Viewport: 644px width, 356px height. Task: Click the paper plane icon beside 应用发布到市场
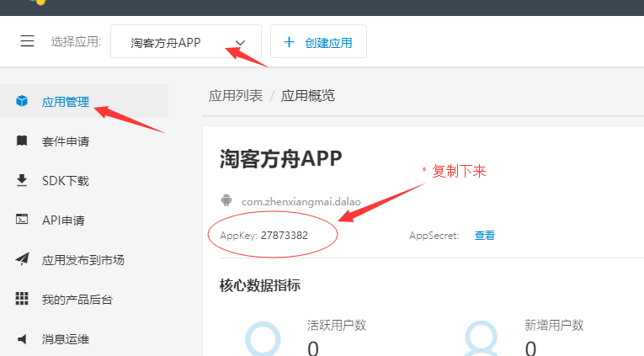pos(22,259)
